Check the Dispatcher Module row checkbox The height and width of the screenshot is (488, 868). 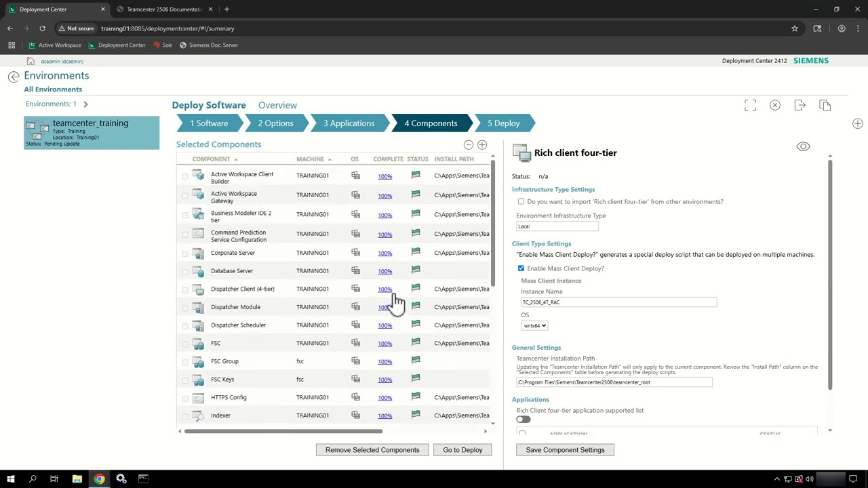[185, 308]
